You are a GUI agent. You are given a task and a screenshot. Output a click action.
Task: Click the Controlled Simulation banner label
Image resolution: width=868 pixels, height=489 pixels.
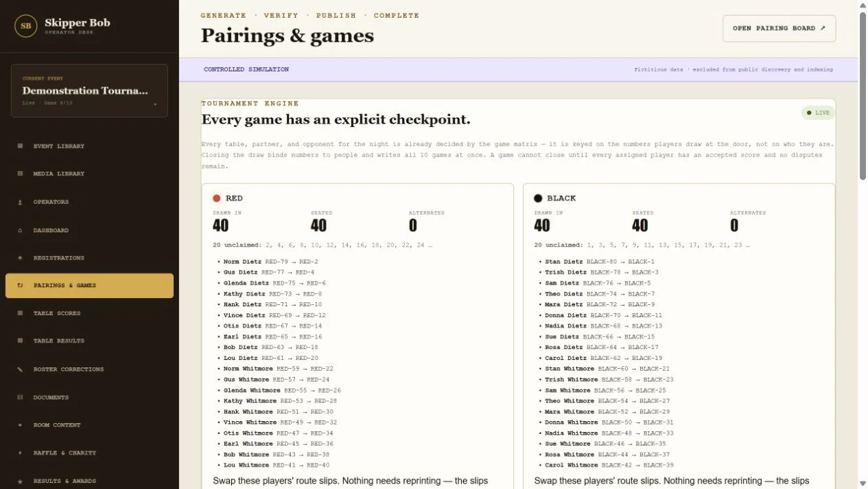click(246, 69)
